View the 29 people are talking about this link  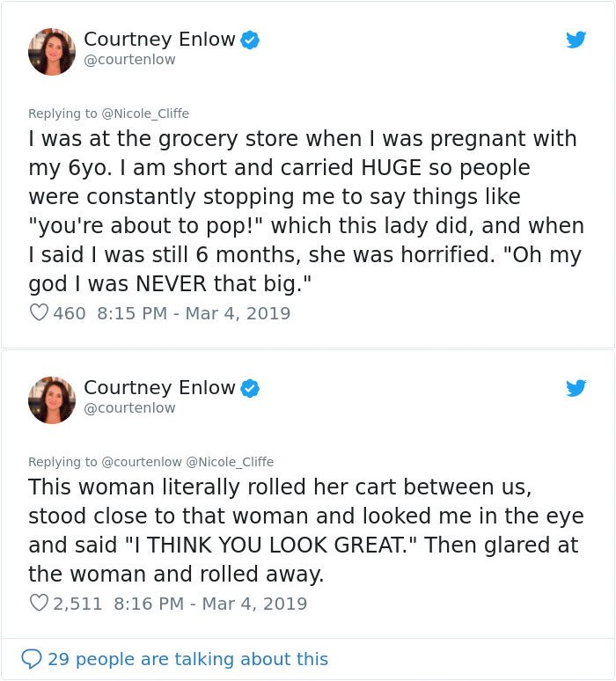pos(187,659)
